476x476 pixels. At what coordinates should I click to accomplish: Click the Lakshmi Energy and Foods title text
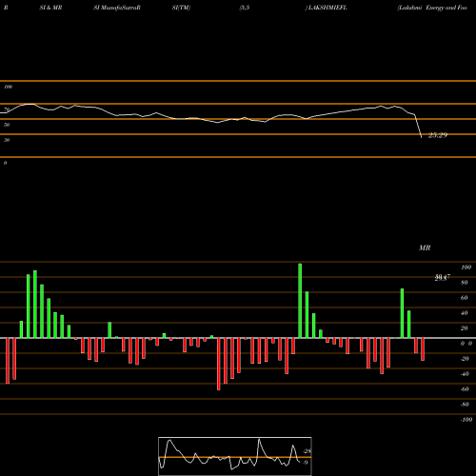pyautogui.click(x=432, y=8)
